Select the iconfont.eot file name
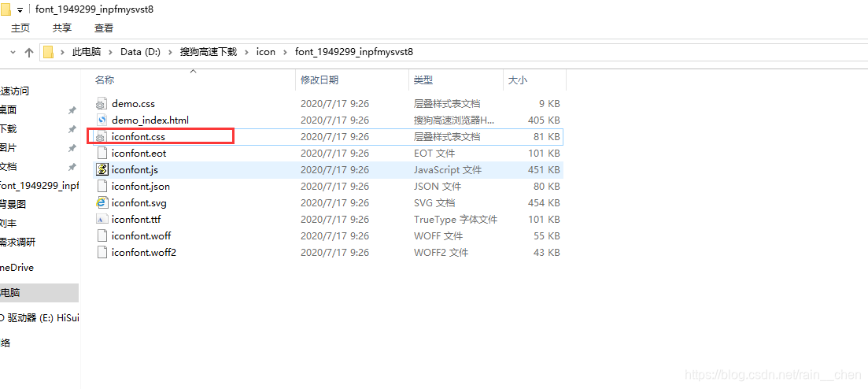The image size is (868, 389). click(x=139, y=153)
